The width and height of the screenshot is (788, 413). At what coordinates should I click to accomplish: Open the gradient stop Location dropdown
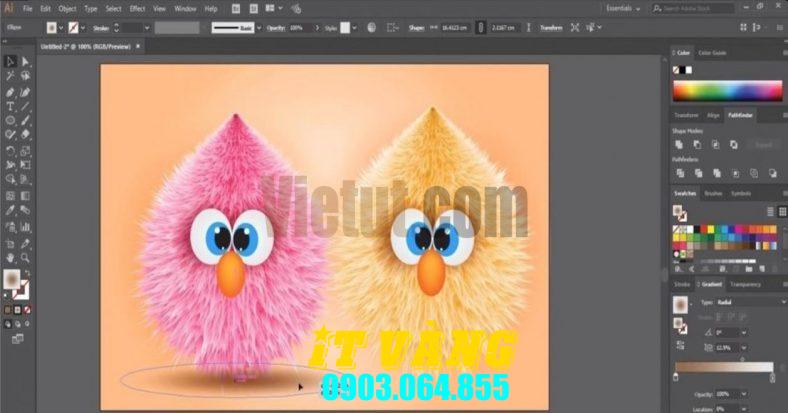coord(744,409)
